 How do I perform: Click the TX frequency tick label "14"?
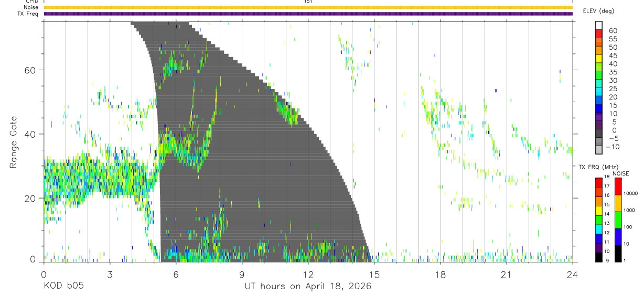pyautogui.click(x=607, y=214)
